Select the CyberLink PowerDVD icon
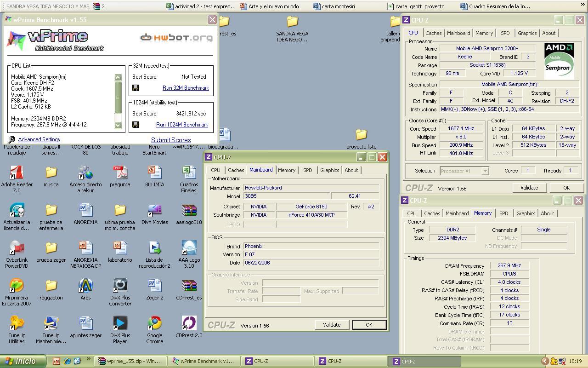588x368 pixels. pos(17,248)
